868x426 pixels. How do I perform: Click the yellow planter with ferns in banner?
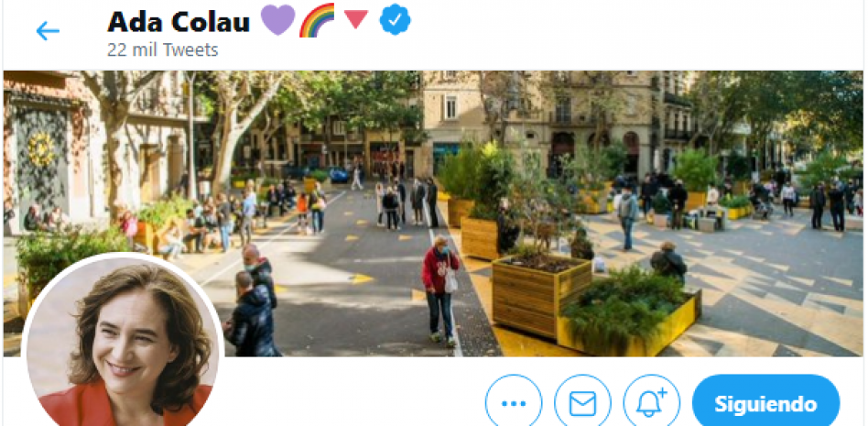tap(629, 313)
